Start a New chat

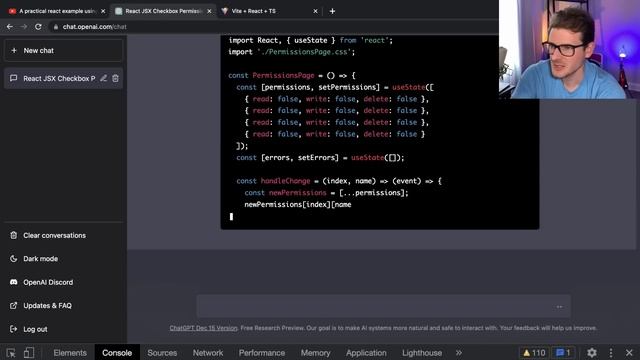(63, 51)
